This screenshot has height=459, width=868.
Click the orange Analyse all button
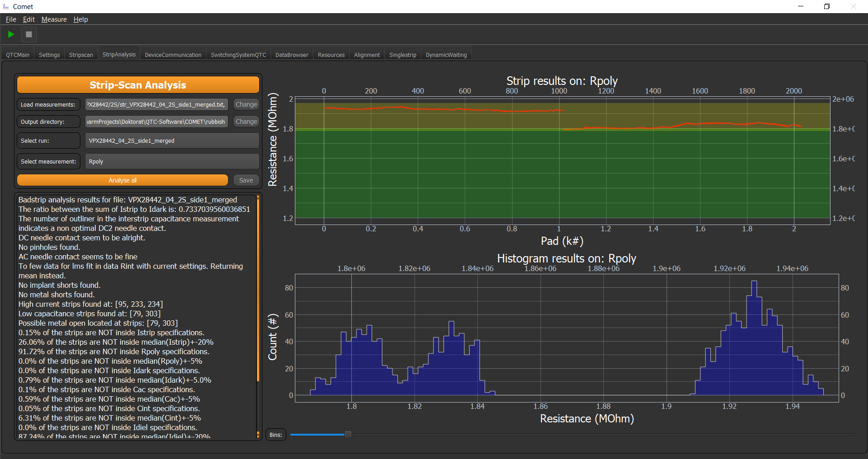[122, 180]
